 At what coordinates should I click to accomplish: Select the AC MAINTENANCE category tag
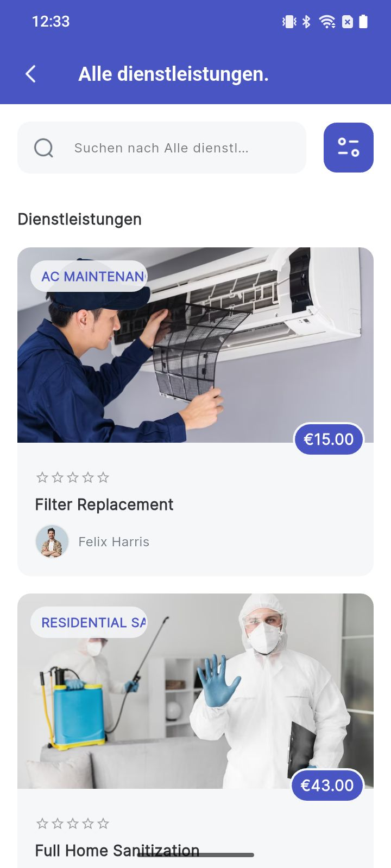point(89,276)
